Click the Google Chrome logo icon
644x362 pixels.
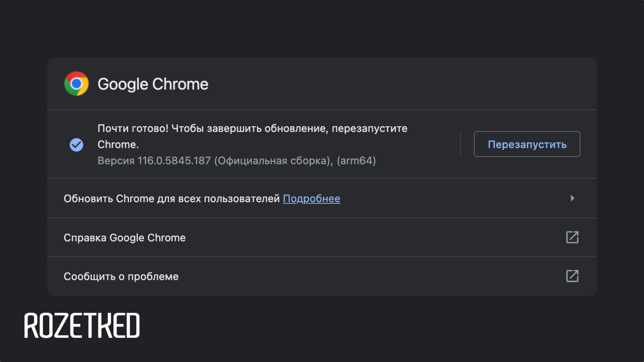point(76,83)
